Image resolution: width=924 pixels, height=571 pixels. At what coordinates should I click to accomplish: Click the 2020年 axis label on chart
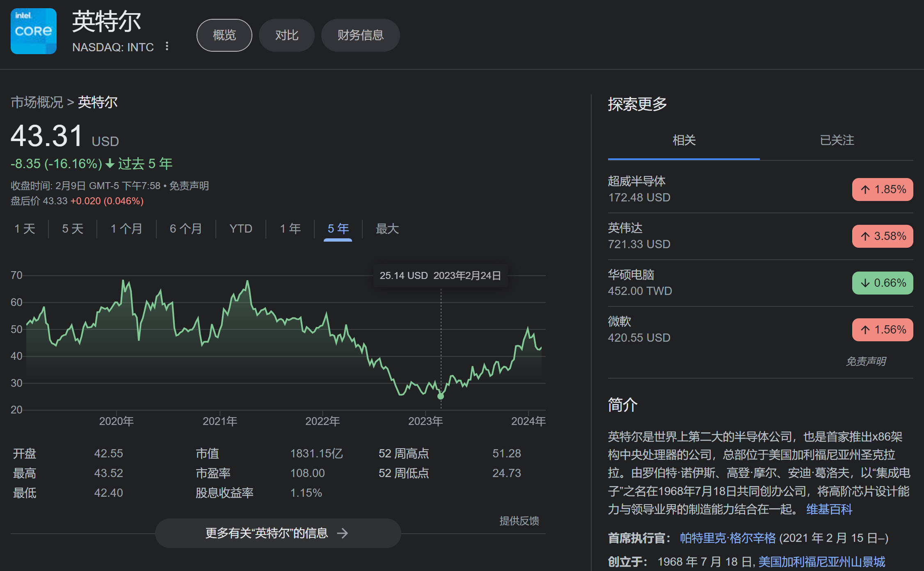coord(117,421)
